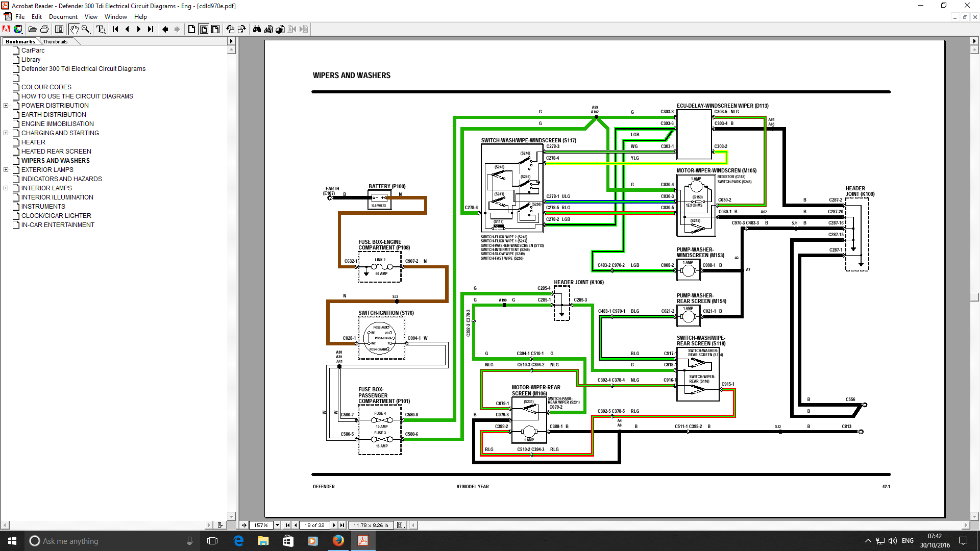Image resolution: width=980 pixels, height=551 pixels.
Task: Open the zoom level dropdown arrow
Action: click(x=277, y=525)
